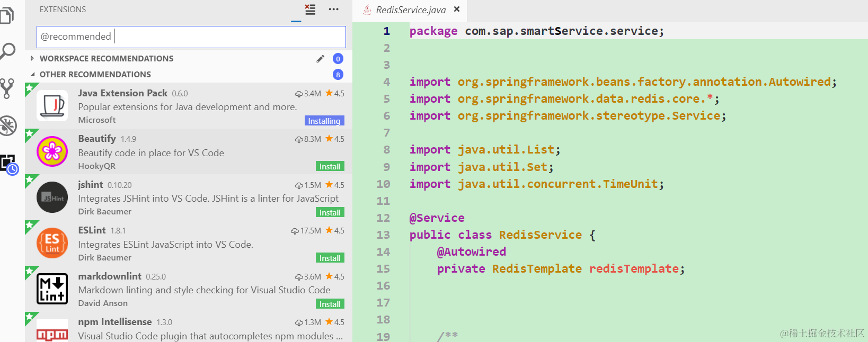Image resolution: width=868 pixels, height=342 pixels.
Task: Click the @Service annotation
Action: [x=437, y=218]
